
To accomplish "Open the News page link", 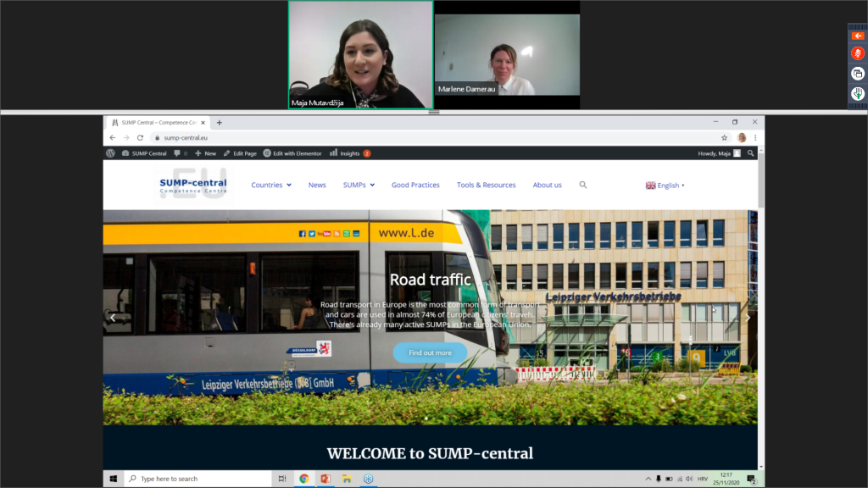I will click(317, 185).
